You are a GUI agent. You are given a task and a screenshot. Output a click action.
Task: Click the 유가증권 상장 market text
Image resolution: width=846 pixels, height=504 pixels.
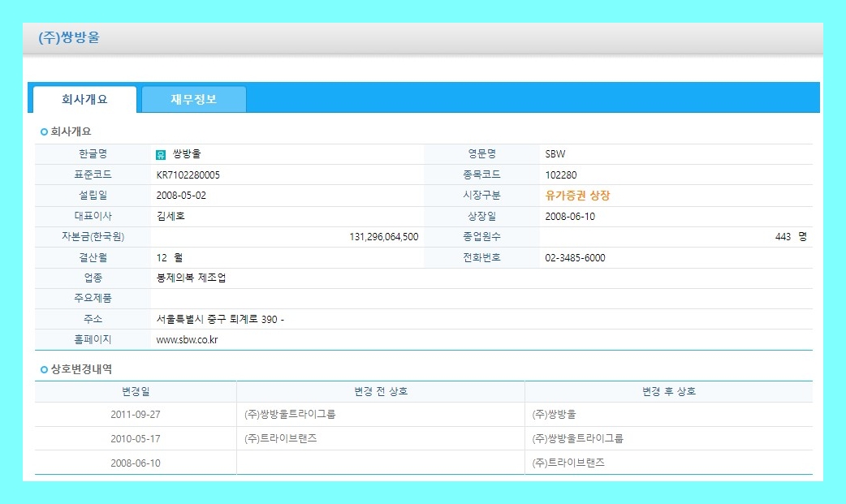click(577, 196)
